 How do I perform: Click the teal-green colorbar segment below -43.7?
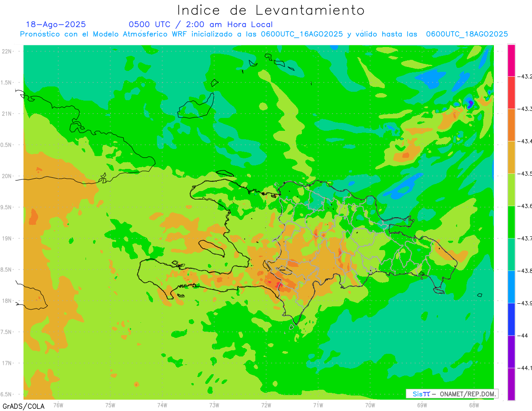(x=511, y=254)
